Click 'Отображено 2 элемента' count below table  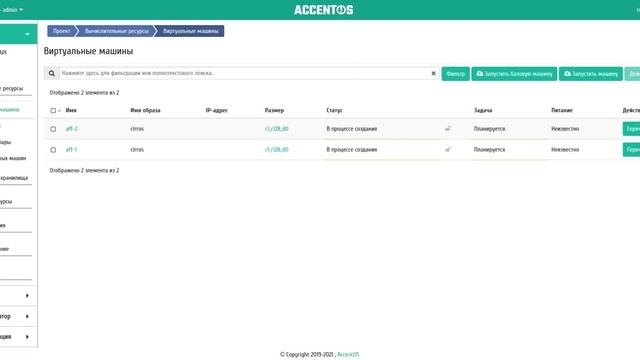click(x=84, y=170)
